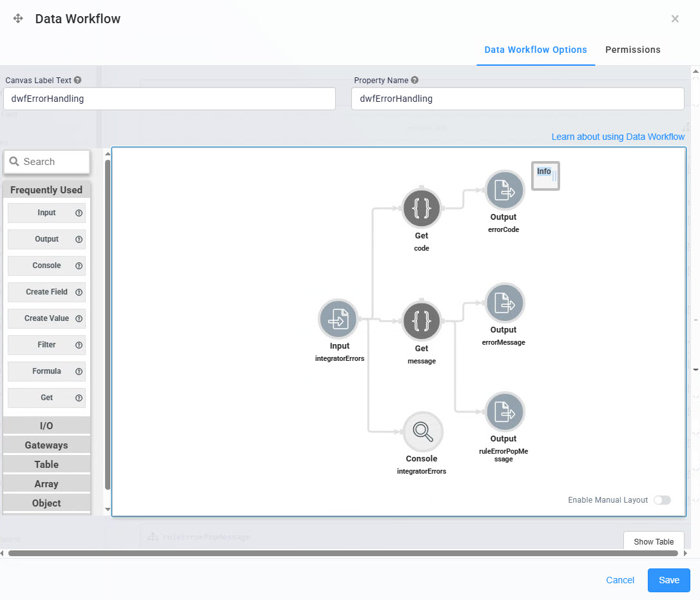Expand the Array operator category

46,483
